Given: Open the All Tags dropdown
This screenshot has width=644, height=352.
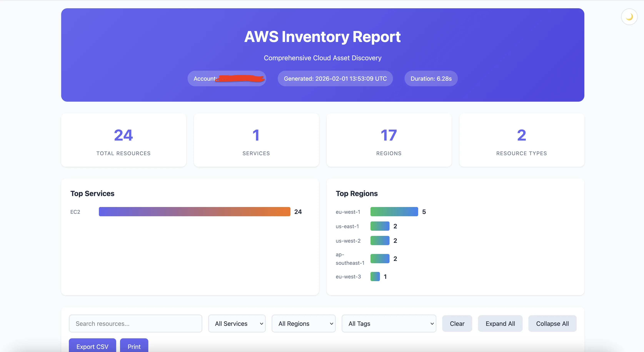Looking at the screenshot, I should (x=389, y=324).
